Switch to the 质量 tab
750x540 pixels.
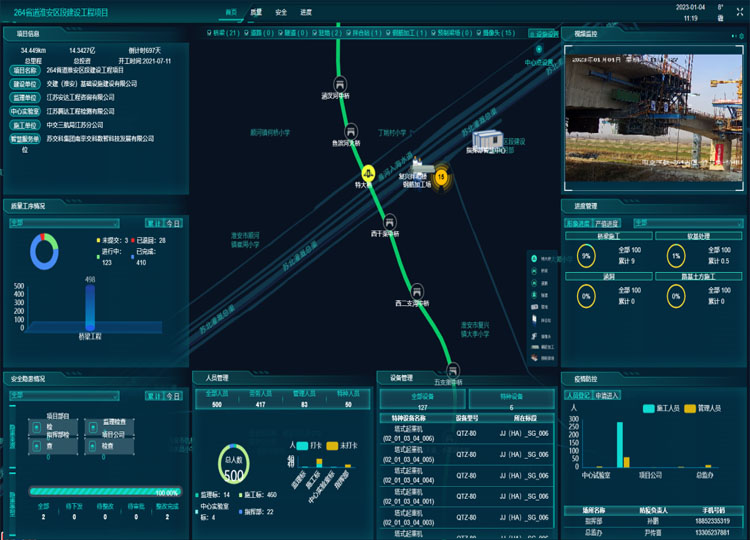(256, 12)
